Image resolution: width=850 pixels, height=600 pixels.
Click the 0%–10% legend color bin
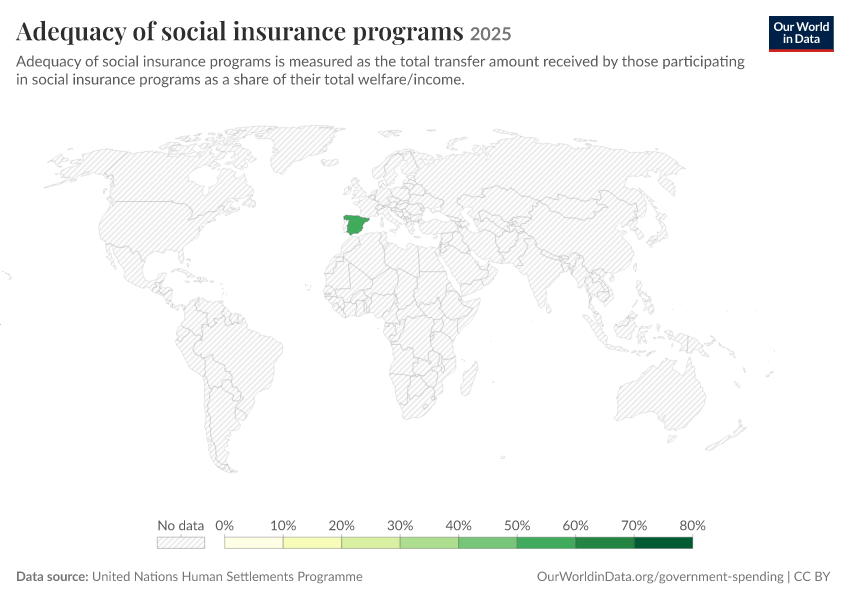[x=254, y=543]
